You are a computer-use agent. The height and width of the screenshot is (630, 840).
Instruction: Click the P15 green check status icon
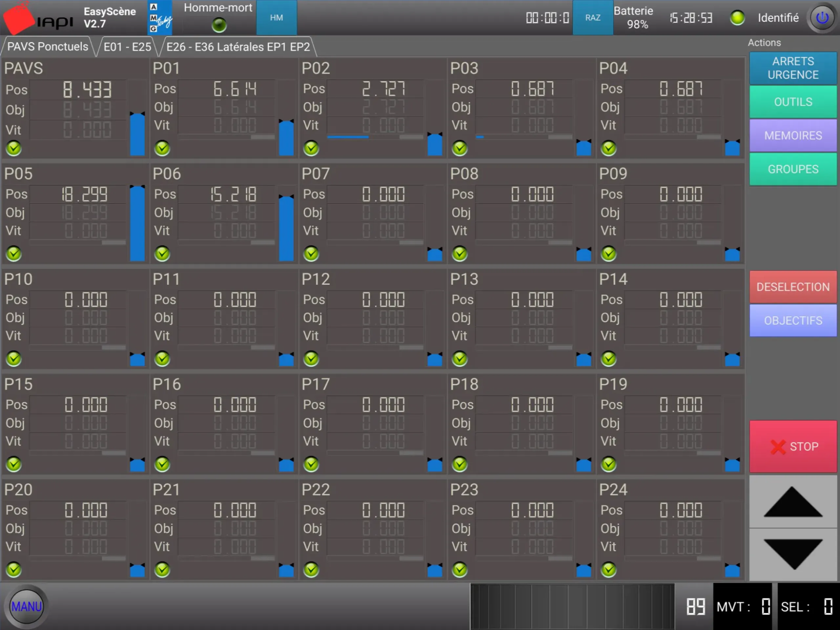(x=14, y=464)
